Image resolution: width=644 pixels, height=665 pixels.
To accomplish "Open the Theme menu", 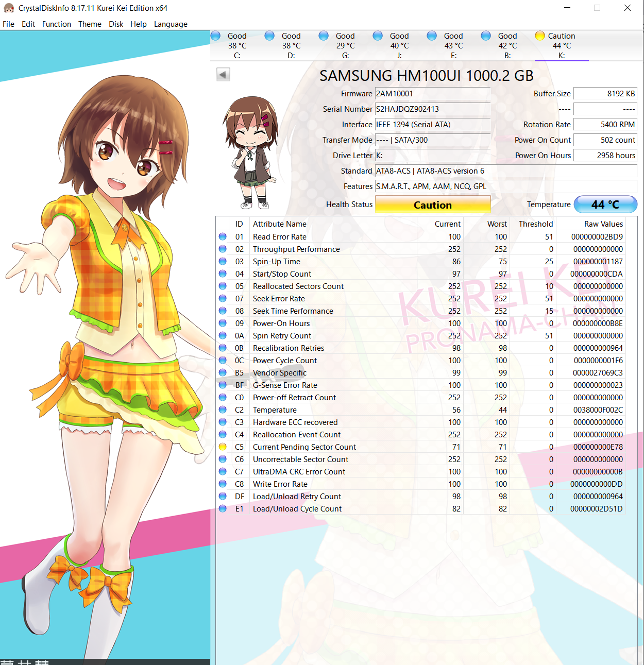I will pos(90,24).
